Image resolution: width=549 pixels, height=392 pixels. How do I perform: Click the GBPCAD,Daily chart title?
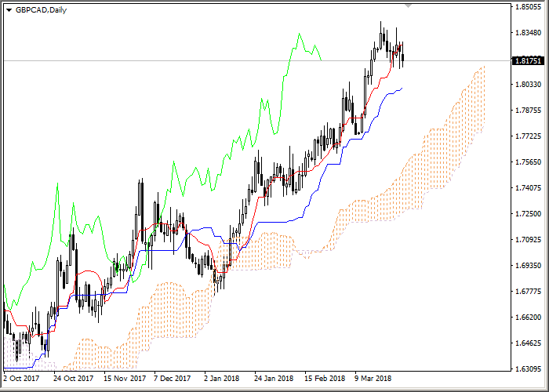(x=41, y=10)
